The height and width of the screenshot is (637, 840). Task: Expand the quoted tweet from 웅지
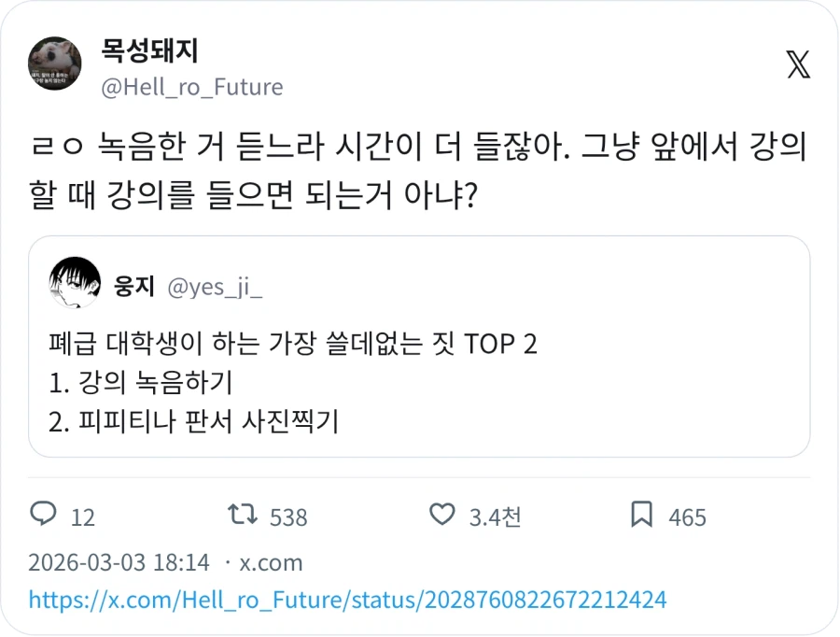point(420,350)
